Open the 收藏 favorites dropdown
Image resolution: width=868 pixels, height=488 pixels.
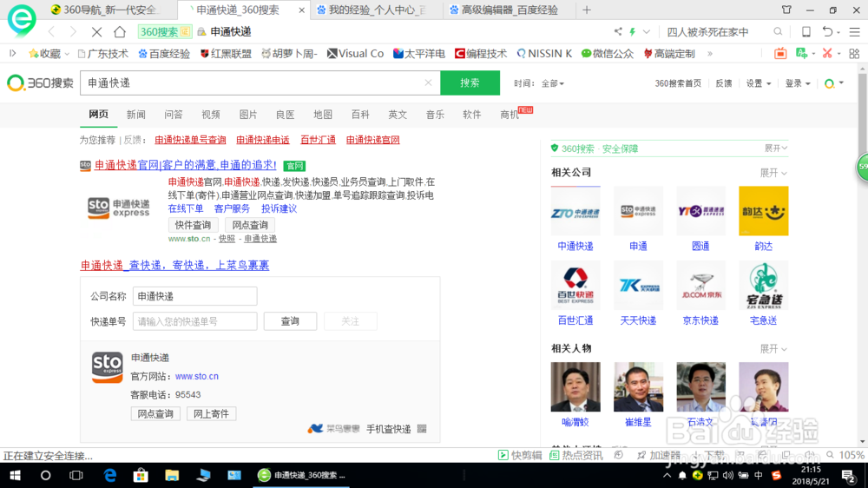49,53
